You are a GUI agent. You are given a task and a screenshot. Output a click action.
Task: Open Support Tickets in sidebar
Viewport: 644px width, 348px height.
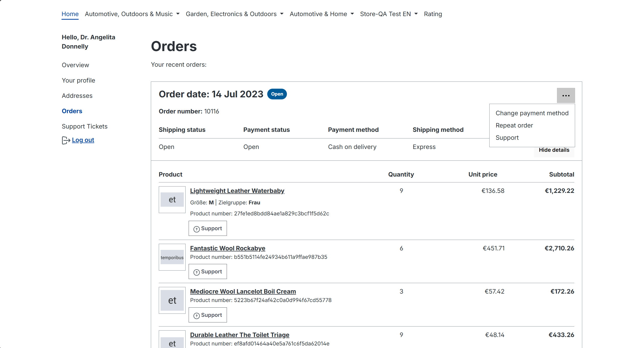tap(84, 126)
